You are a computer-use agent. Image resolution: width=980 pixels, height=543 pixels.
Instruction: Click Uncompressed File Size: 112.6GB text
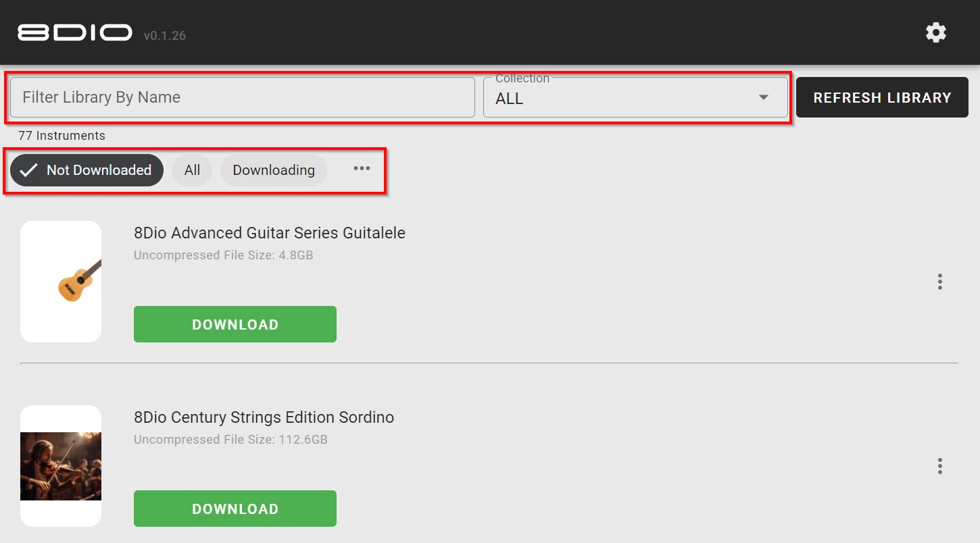coord(230,440)
